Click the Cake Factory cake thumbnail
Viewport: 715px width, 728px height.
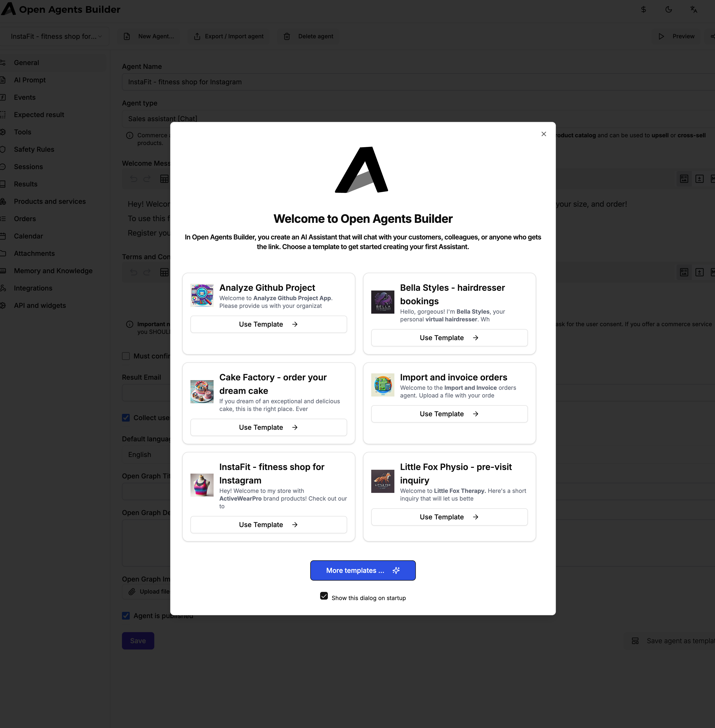(202, 392)
